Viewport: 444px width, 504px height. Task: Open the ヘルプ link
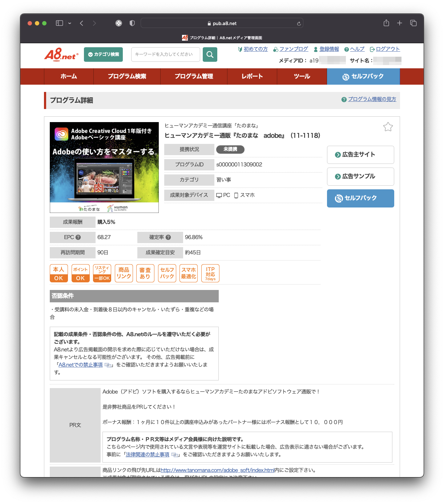pyautogui.click(x=357, y=49)
